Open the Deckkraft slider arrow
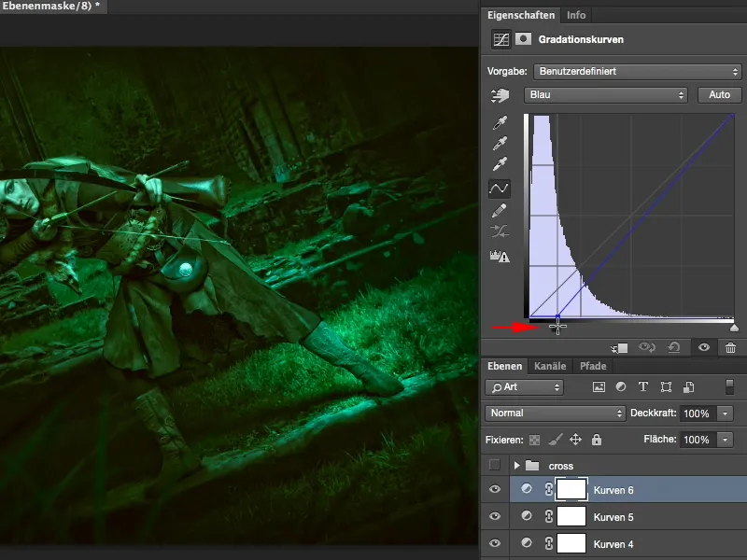The image size is (747, 560). (726, 413)
